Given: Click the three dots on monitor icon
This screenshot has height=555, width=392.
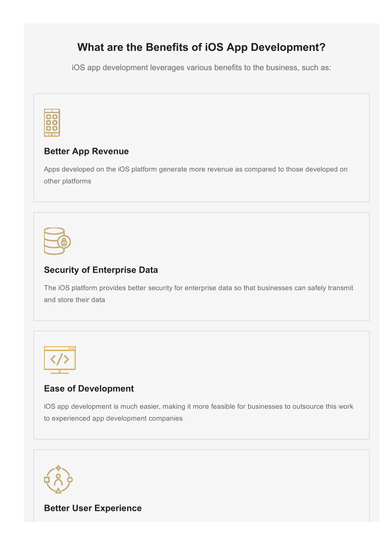Looking at the screenshot, I should 71,349.
